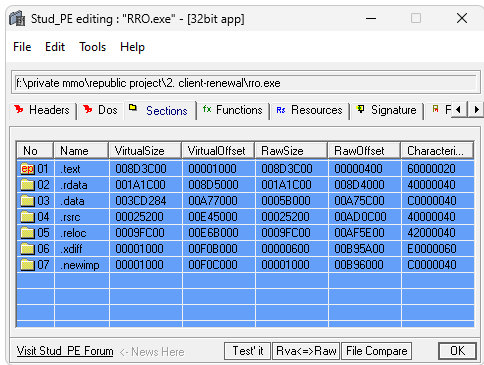Click RawSize value 00000600
The width and height of the screenshot is (484, 365).
coord(285,249)
